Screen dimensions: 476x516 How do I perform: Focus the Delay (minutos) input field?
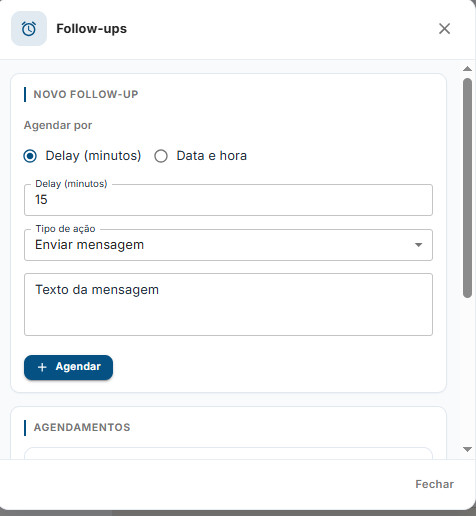point(228,200)
